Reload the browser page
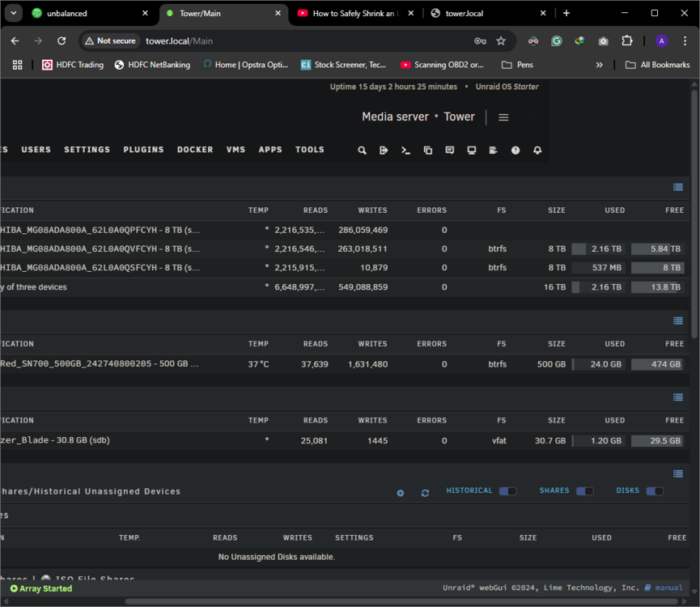 pos(62,41)
